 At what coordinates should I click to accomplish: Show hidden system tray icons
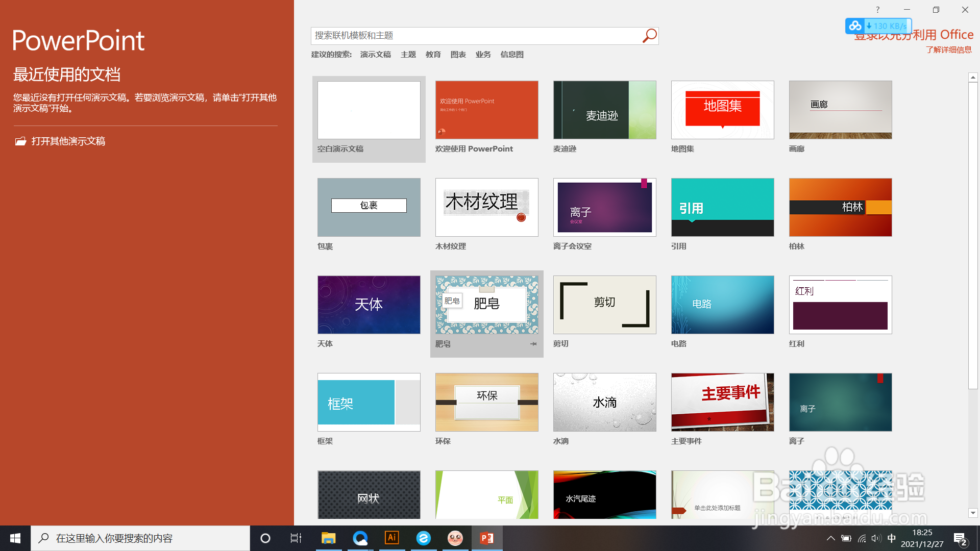[x=831, y=538]
